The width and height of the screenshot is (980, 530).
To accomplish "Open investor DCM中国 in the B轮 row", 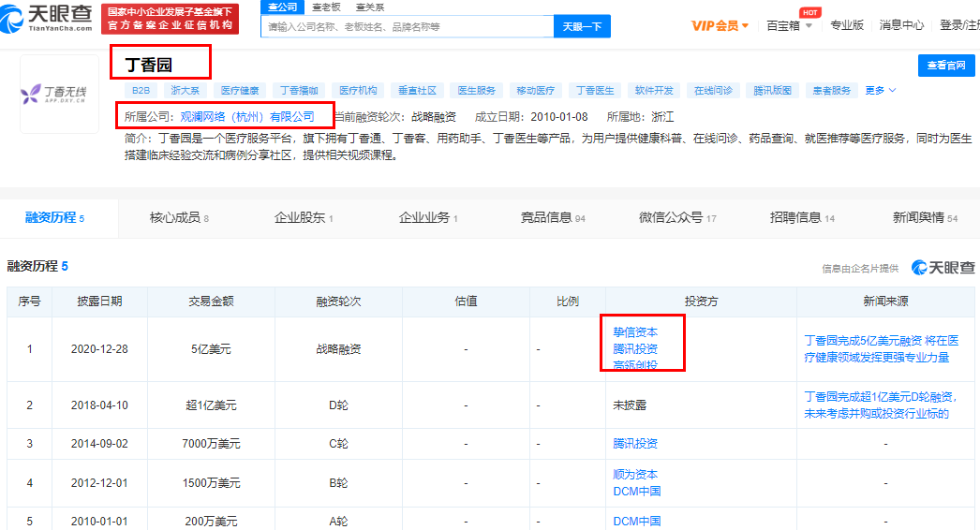I will point(637,492).
